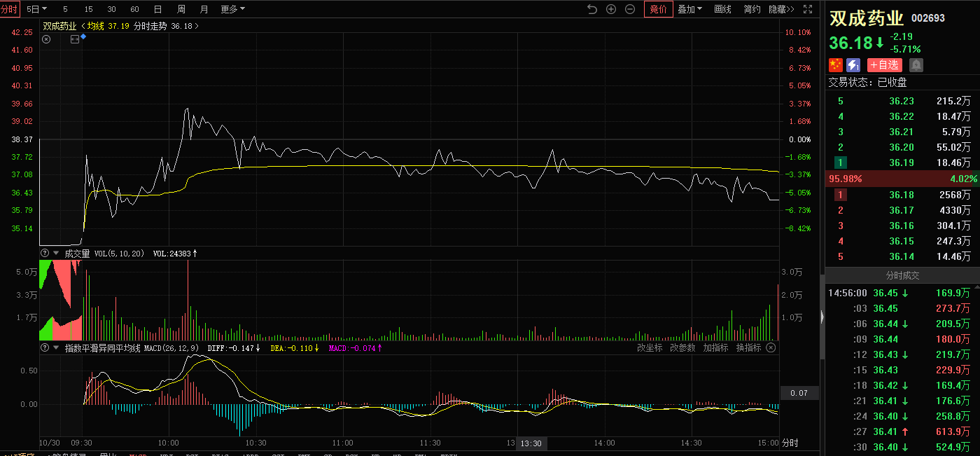The height and width of the screenshot is (456, 980).
Task: Click the China flag market icon
Action: pos(836,65)
